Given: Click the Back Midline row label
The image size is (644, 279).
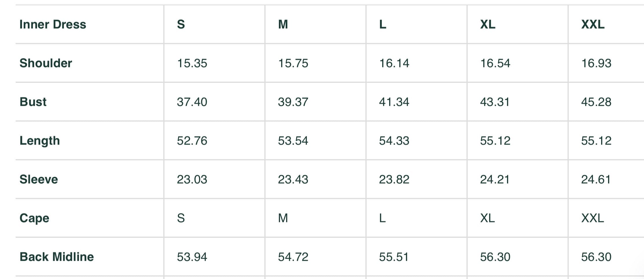Looking at the screenshot, I should [x=57, y=257].
